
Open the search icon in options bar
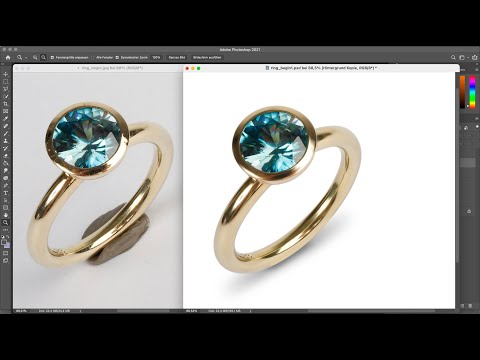pyautogui.click(x=453, y=57)
